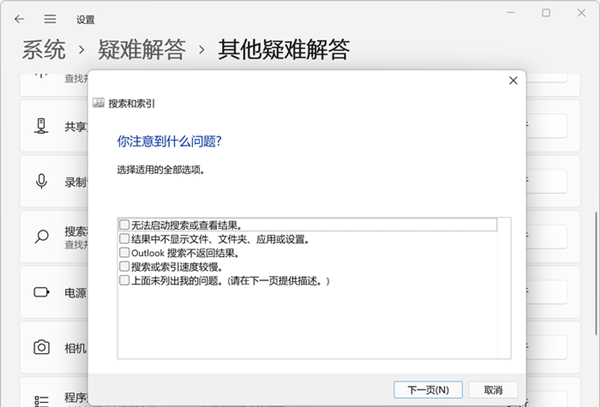Close the 搜索和索引 troubleshooter dialog
Screen dimensions: 600x407
click(513, 80)
